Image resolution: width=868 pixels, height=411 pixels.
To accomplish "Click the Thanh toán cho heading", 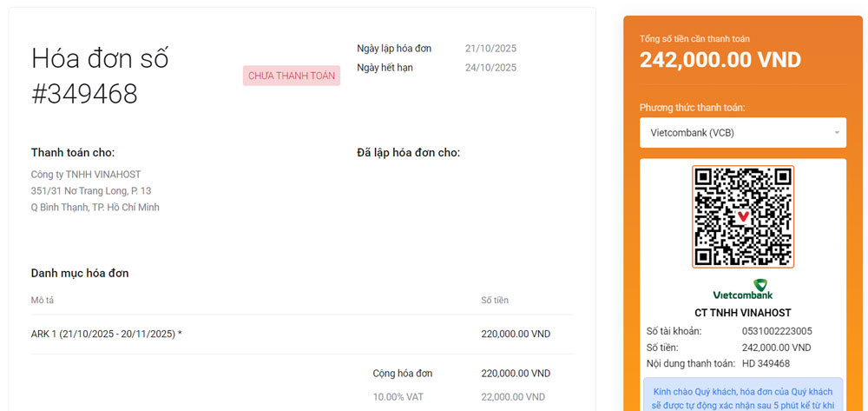I will [73, 153].
